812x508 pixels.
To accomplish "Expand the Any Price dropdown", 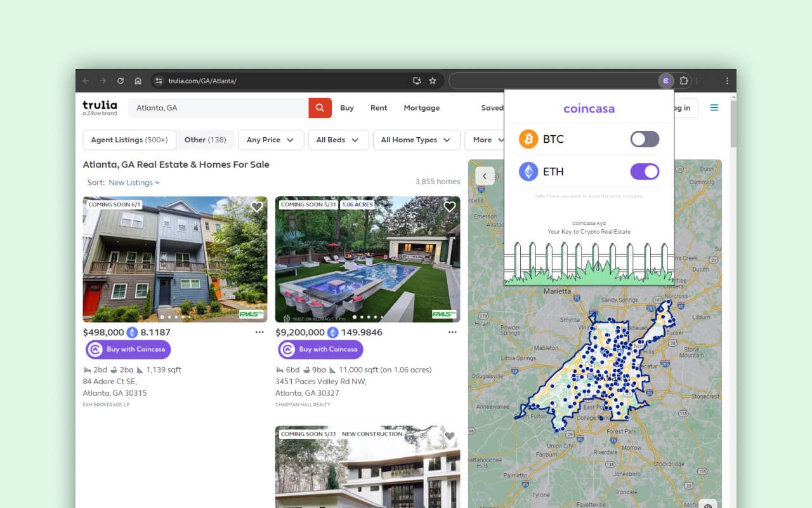I will pos(271,140).
